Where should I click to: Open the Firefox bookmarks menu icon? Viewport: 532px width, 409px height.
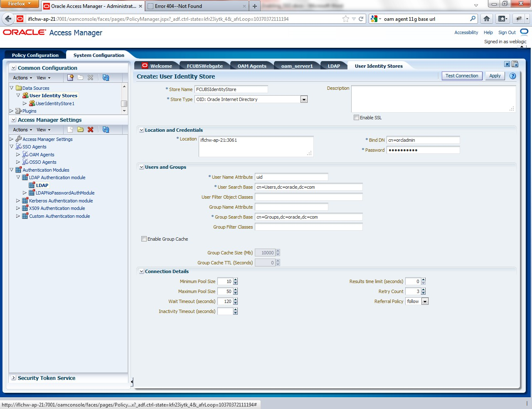point(503,19)
